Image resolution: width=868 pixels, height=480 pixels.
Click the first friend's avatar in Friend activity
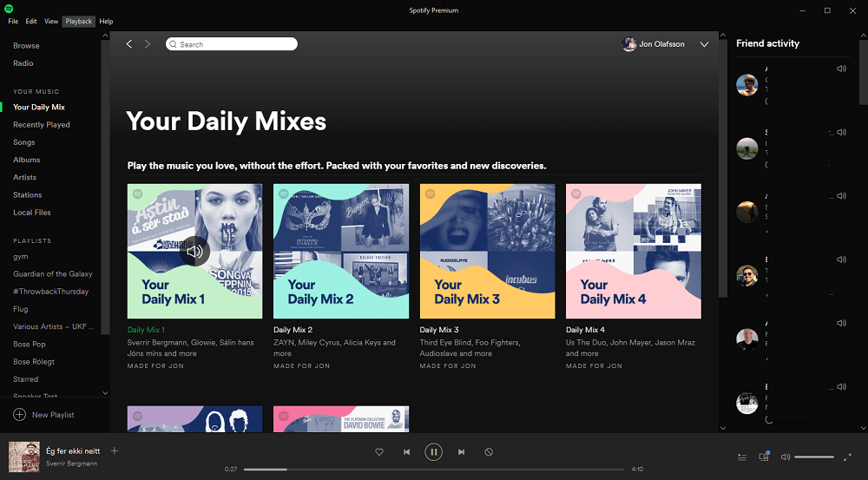click(746, 85)
